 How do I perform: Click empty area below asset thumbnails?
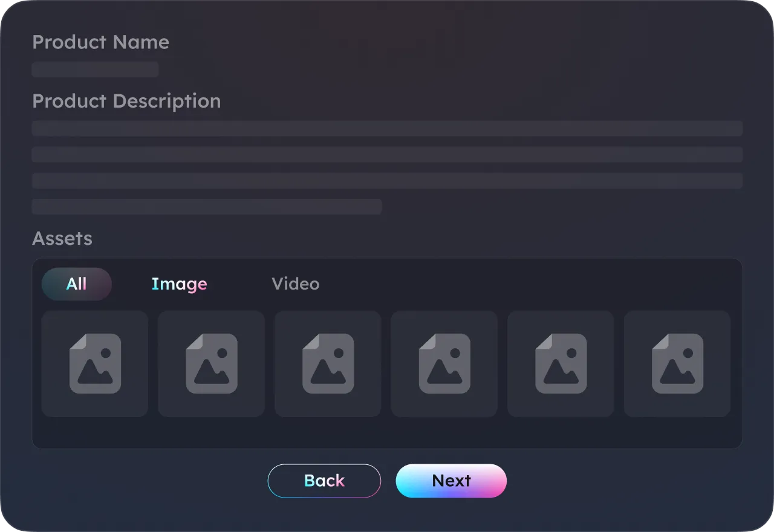coord(387,433)
